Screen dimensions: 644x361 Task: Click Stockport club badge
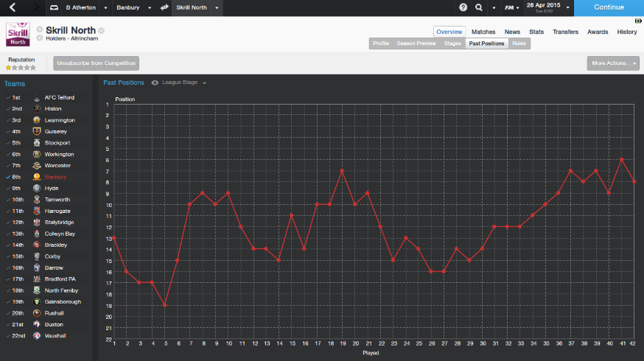[37, 143]
